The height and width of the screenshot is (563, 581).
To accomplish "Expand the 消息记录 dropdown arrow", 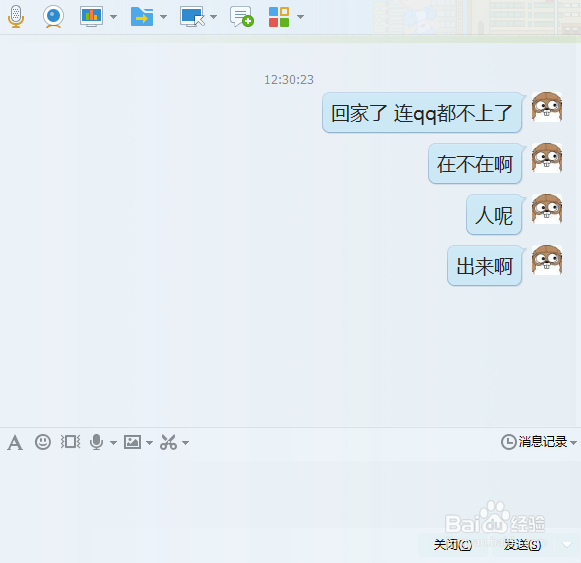I will coord(573,443).
